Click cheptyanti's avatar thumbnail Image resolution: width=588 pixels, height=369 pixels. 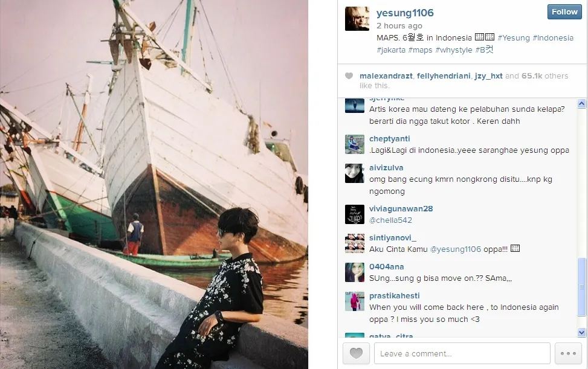(x=354, y=144)
